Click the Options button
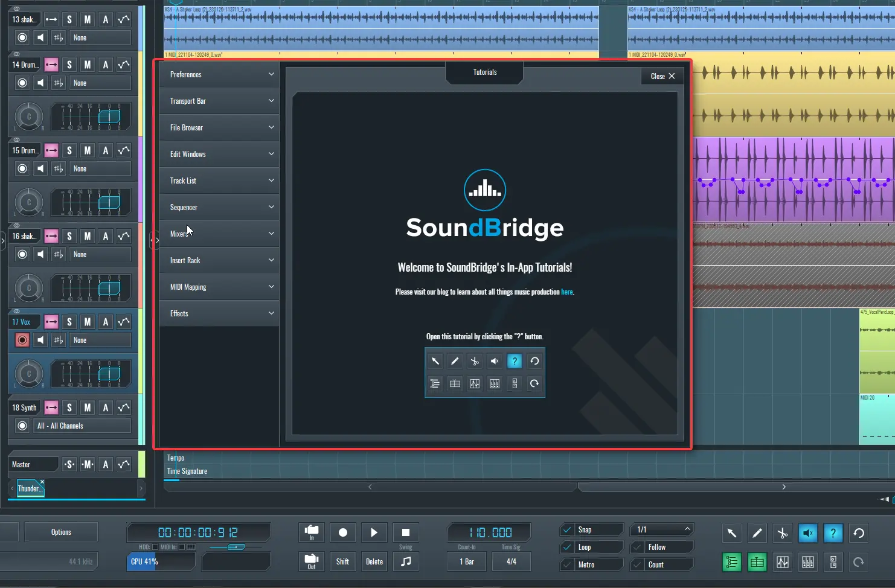The image size is (895, 588). coord(61,532)
